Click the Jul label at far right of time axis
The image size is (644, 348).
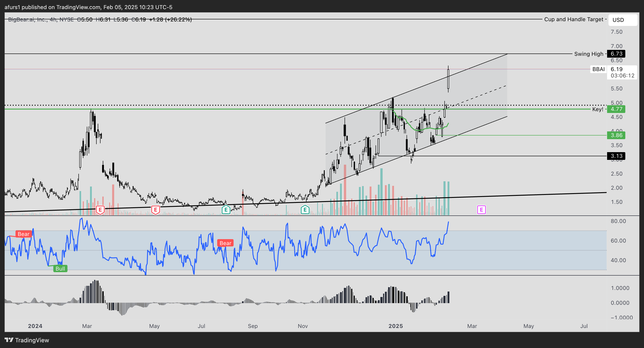coord(584,326)
